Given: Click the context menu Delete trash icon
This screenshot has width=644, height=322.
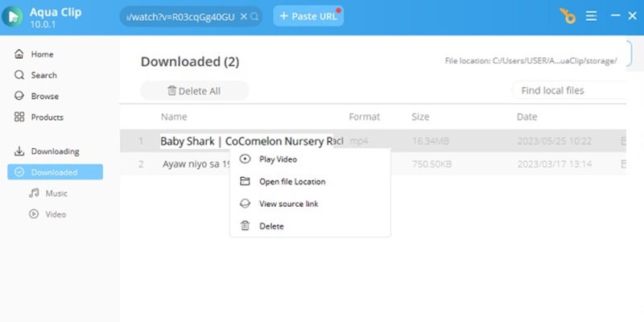Looking at the screenshot, I should pyautogui.click(x=245, y=225).
